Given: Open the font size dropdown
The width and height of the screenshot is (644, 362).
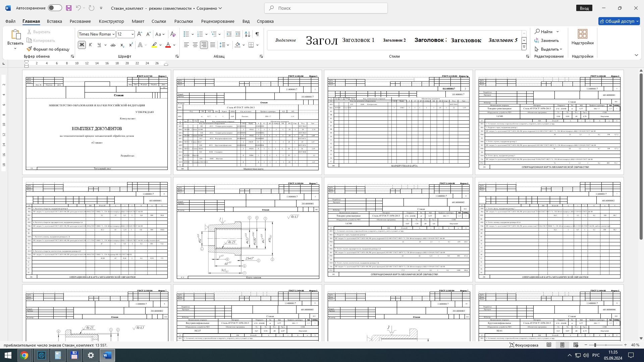Looking at the screenshot, I should coord(132,34).
